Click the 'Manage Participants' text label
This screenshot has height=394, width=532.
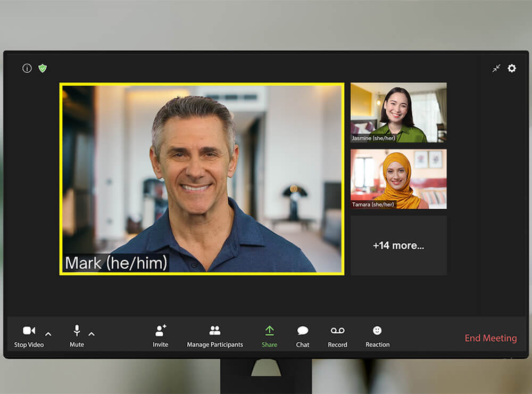215,345
